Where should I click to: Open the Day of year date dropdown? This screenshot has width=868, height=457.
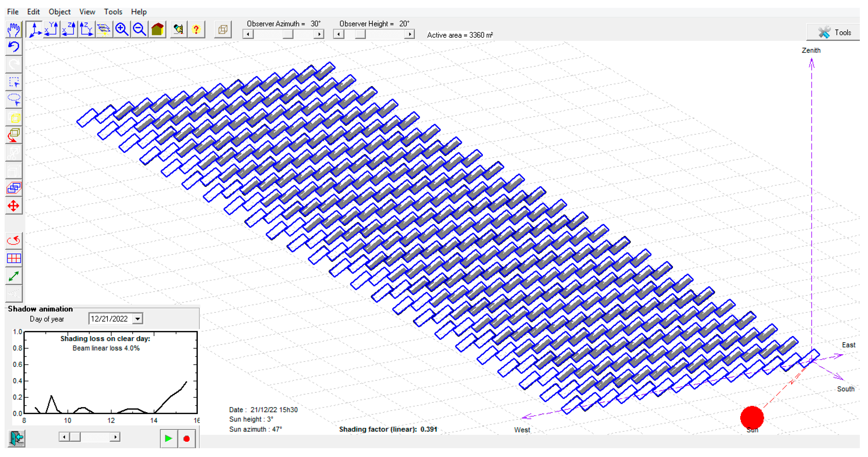coord(138,319)
